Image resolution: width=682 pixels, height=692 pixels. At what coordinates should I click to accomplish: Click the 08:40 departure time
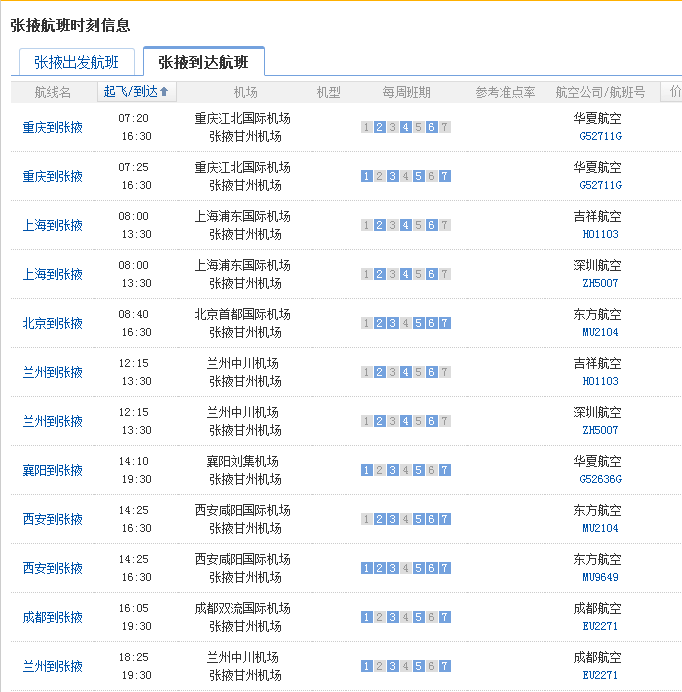pyautogui.click(x=133, y=314)
